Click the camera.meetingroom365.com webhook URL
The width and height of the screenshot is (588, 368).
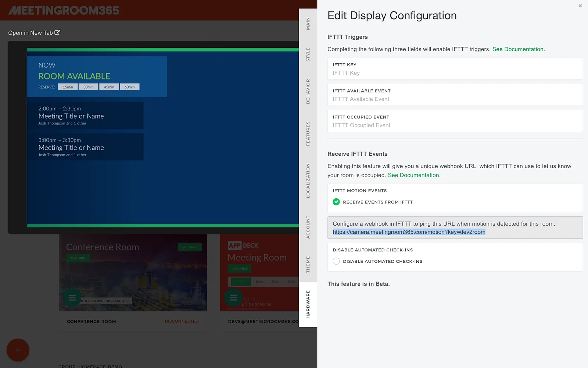pyautogui.click(x=409, y=232)
